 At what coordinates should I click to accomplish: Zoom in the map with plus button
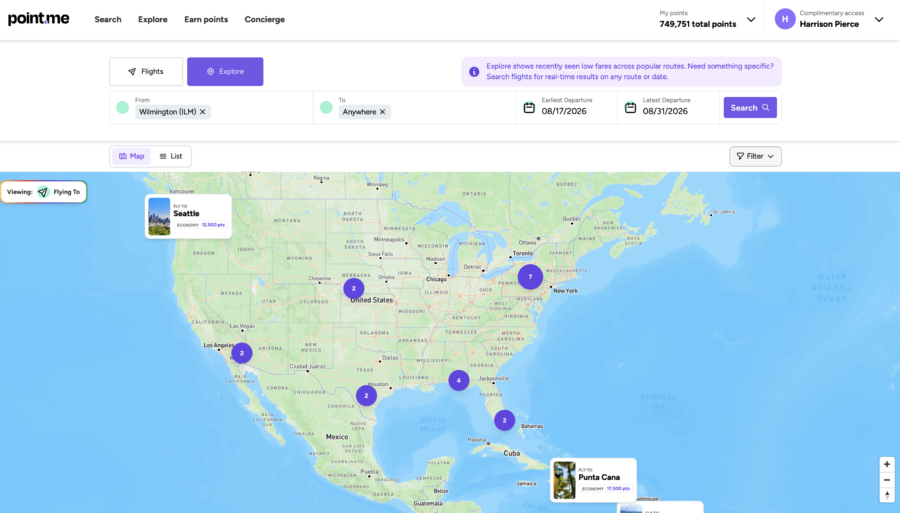coord(887,465)
